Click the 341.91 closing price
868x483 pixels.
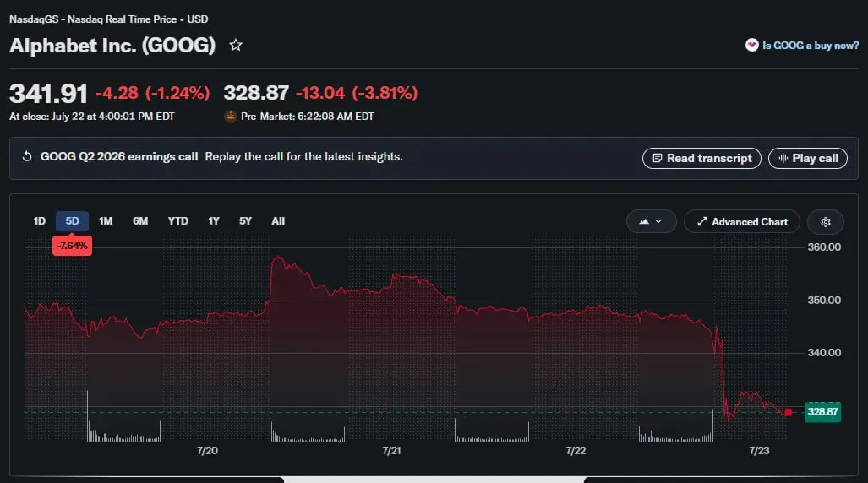pyautogui.click(x=48, y=94)
